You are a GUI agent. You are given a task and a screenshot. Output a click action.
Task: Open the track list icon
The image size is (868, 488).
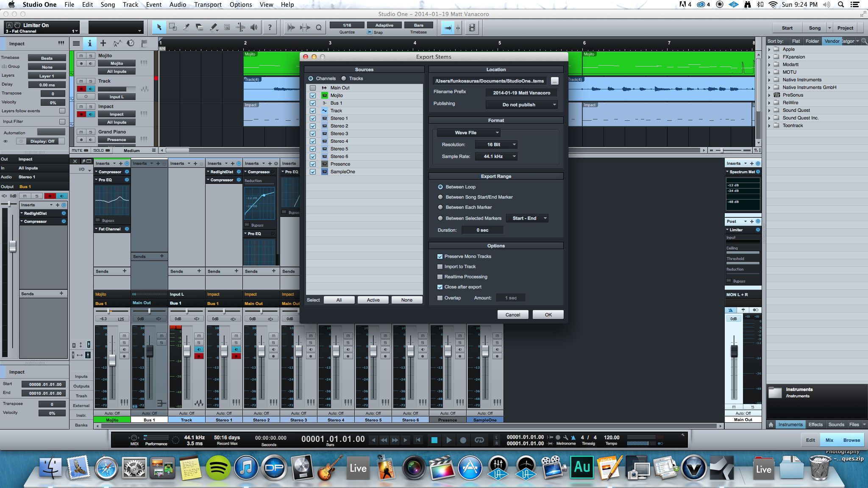tap(76, 43)
